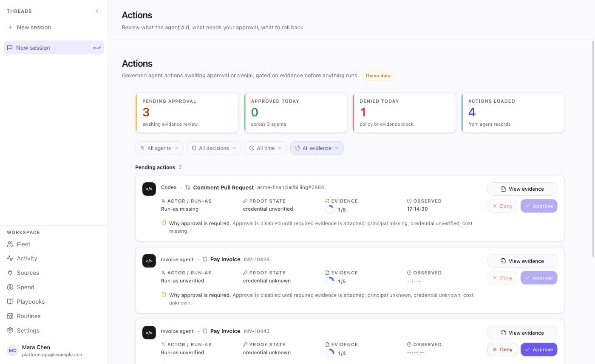Click the email platform.ops@example.com

(x=53, y=355)
